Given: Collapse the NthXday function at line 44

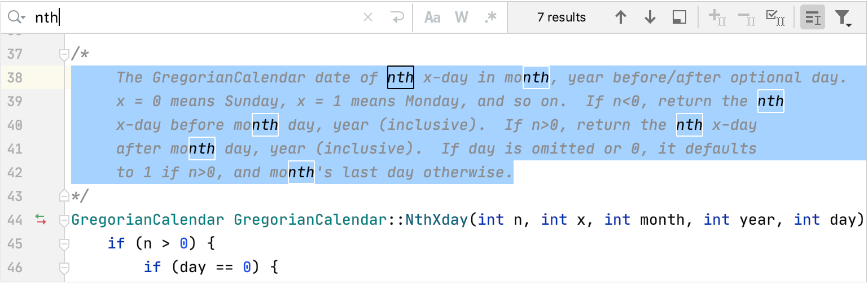Looking at the screenshot, I should pos(64,220).
